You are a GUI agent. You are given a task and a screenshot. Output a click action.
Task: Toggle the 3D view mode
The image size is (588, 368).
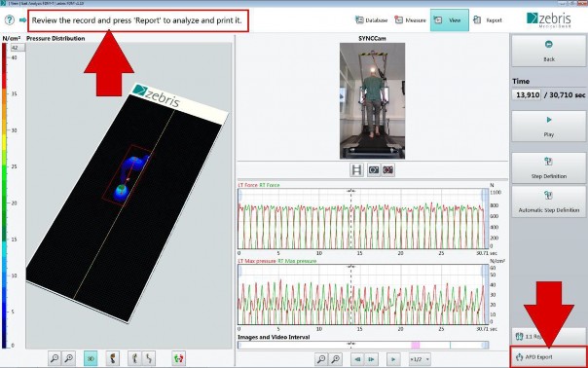click(x=91, y=358)
